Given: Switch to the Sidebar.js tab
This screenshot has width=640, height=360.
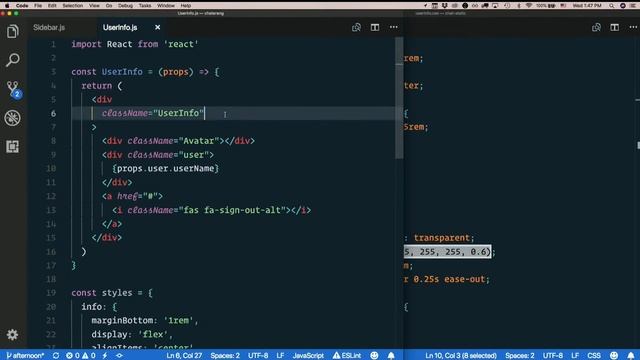Looking at the screenshot, I should click(x=49, y=27).
